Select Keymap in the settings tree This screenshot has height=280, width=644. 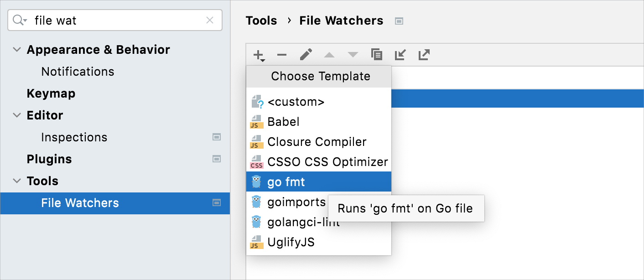click(51, 93)
